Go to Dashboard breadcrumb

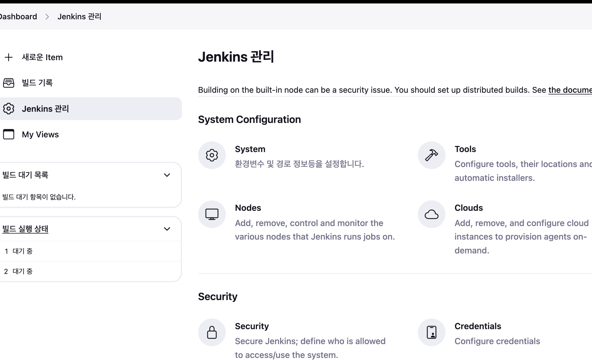(x=18, y=16)
